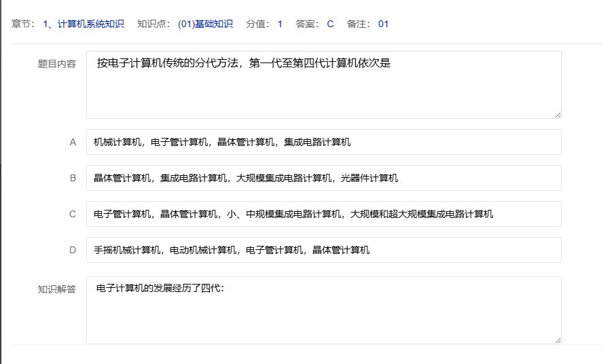This screenshot has height=364, width=612.
Task: Click option A field starting with 机械计算机
Action: [x=323, y=142]
